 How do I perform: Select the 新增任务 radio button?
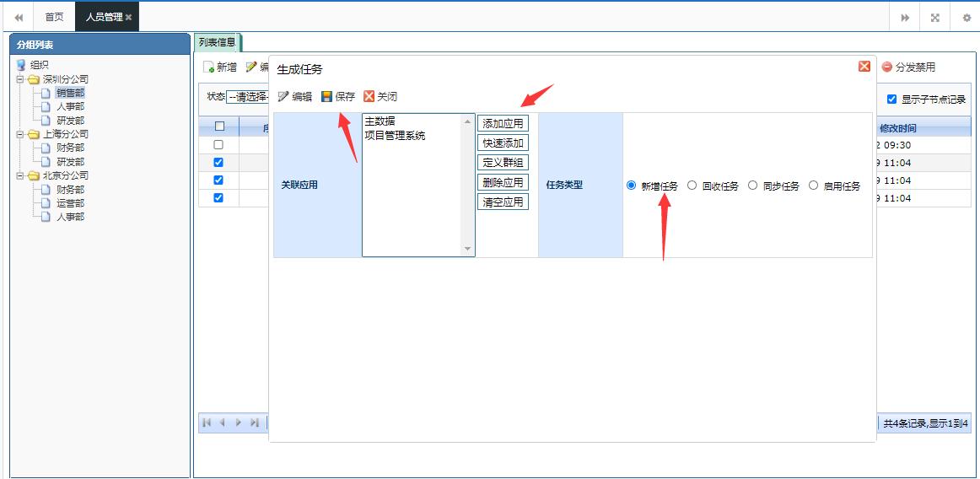pyautogui.click(x=631, y=186)
